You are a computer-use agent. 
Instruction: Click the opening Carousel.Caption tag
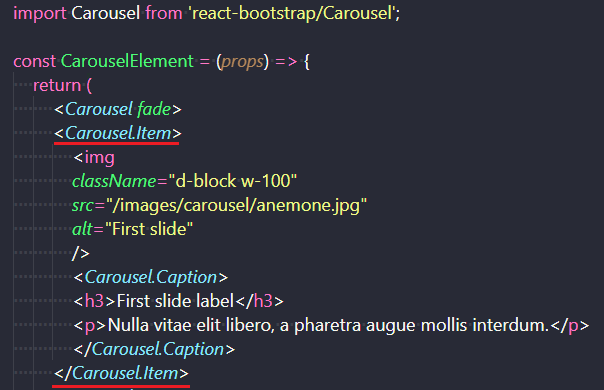(x=151, y=277)
